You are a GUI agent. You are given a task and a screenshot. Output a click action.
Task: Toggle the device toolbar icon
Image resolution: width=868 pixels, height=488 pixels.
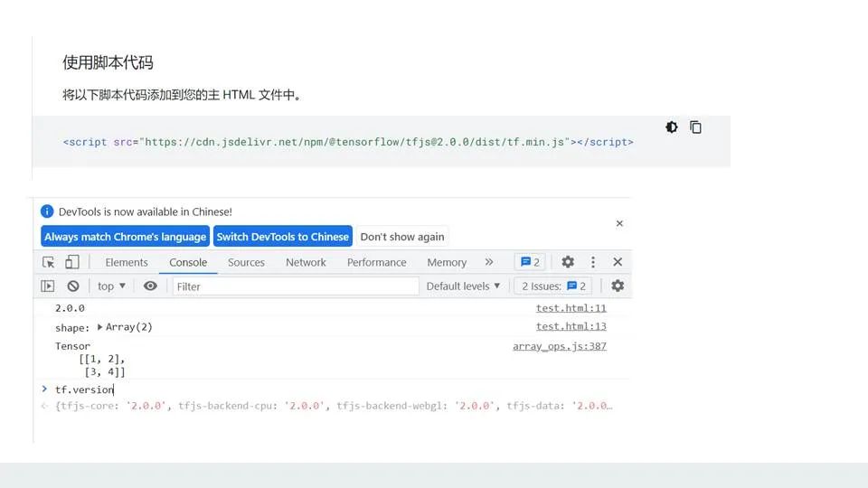(72, 262)
